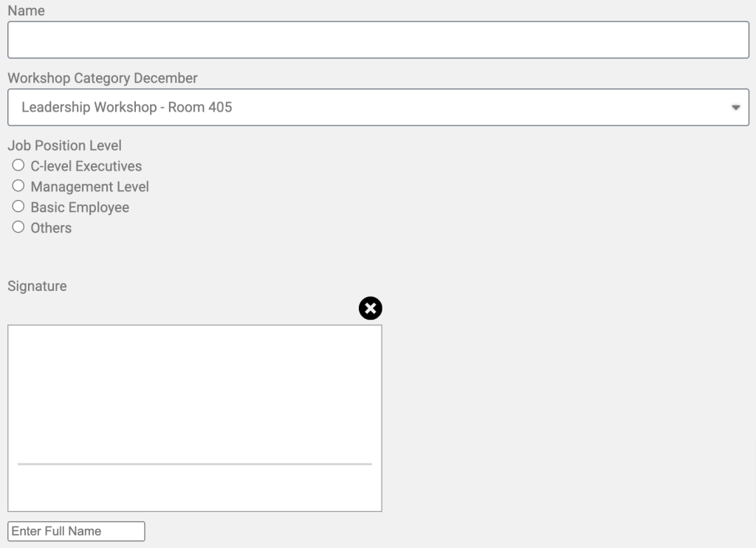Open the Workshop Category December dropdown
Image resolution: width=756 pixels, height=548 pixels.
click(379, 107)
